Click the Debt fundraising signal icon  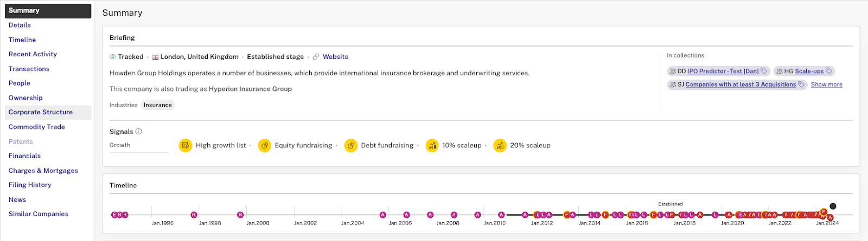(351, 145)
